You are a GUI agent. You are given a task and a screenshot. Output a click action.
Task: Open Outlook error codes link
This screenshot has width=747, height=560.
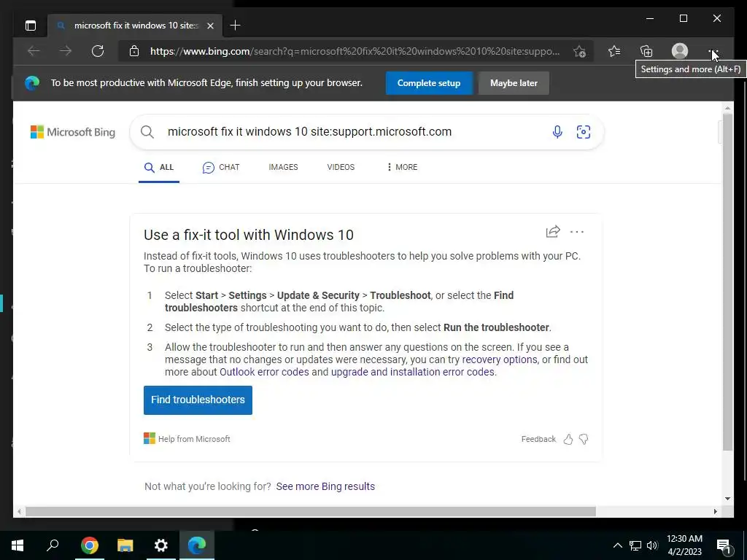264,372
